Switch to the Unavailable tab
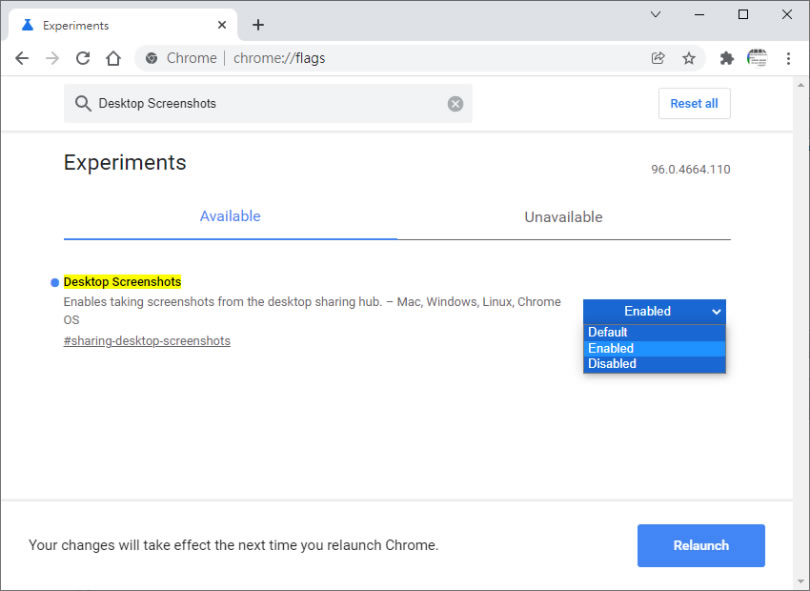This screenshot has width=810, height=591. tap(563, 217)
